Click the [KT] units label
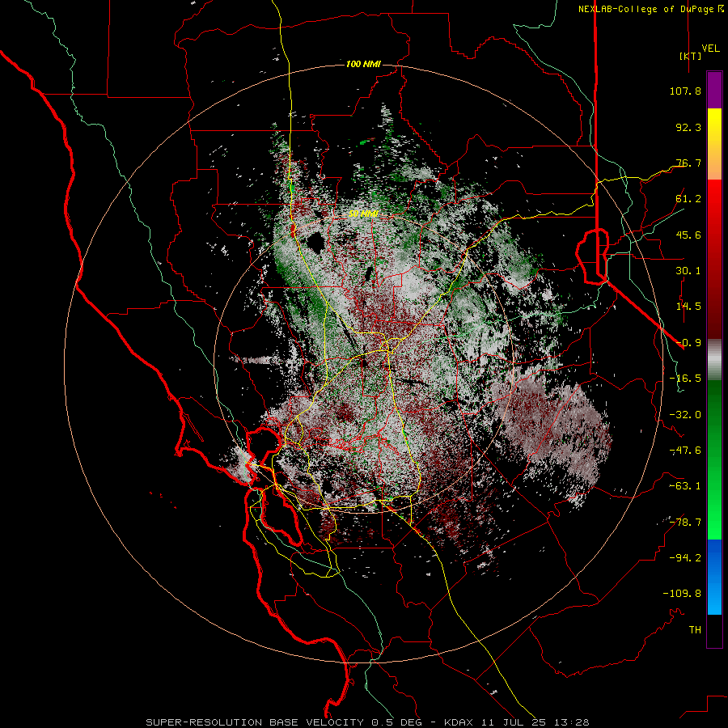The image size is (728, 728). point(690,56)
